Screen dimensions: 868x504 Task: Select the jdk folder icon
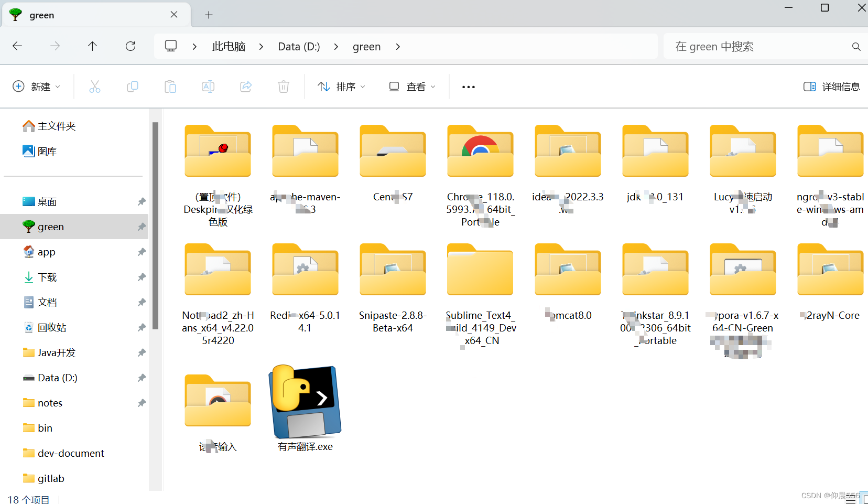tap(655, 152)
